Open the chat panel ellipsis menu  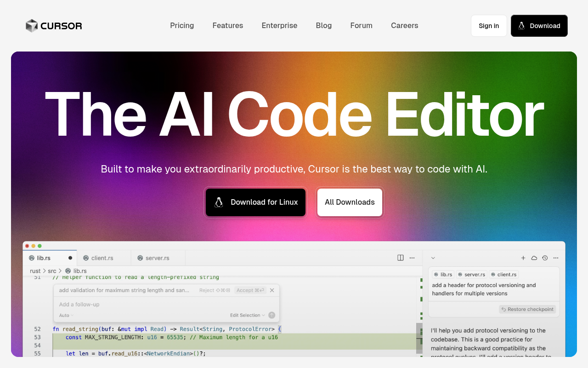click(x=556, y=258)
